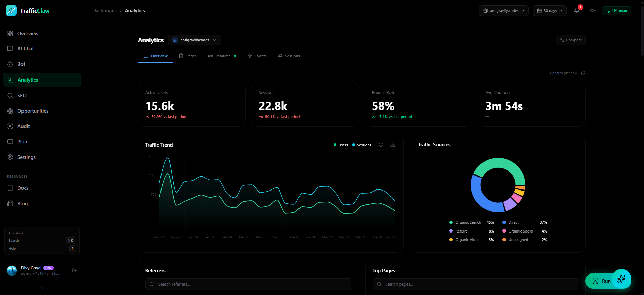
Task: Open Overview in the sidebar
Action: (42, 34)
